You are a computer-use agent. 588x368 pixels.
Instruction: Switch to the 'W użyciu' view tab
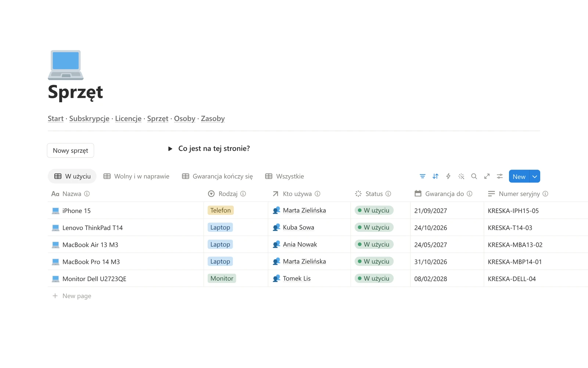pyautogui.click(x=72, y=176)
